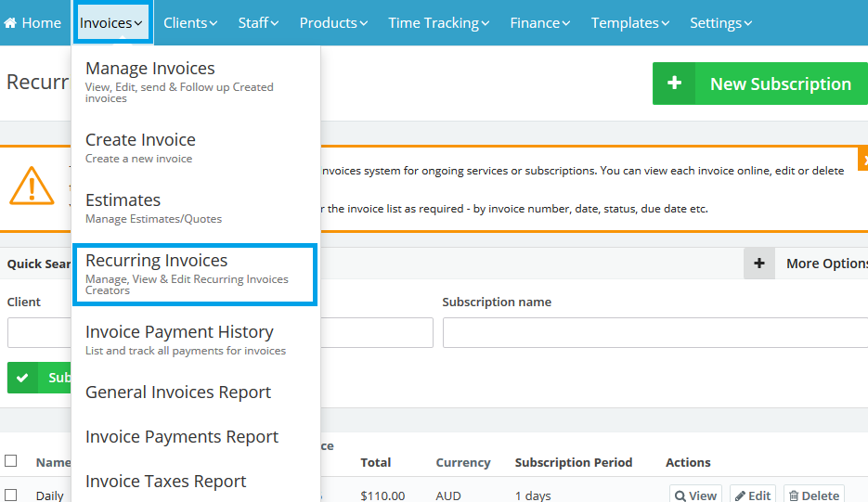The width and height of the screenshot is (868, 502).
Task: Click the Delete trash button in Actions
Action: pyautogui.click(x=813, y=496)
